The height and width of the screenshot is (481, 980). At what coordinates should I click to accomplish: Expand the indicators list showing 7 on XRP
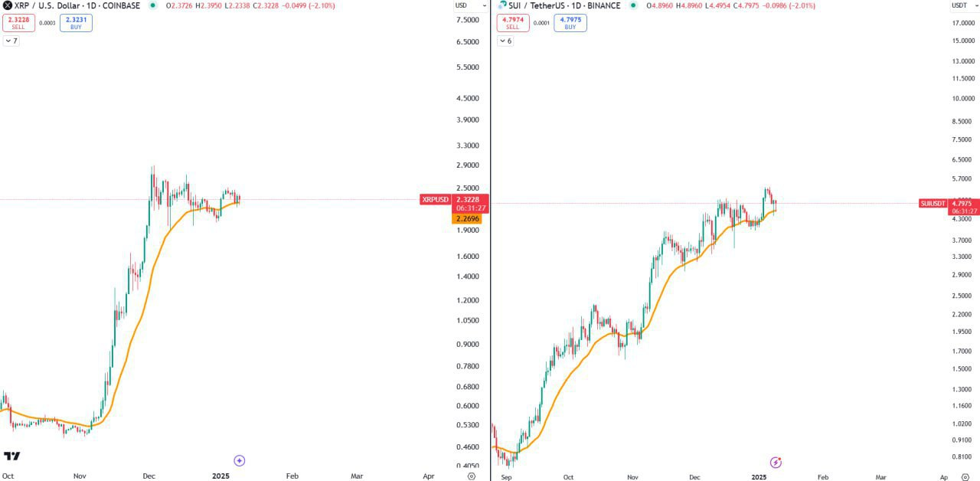pos(12,40)
